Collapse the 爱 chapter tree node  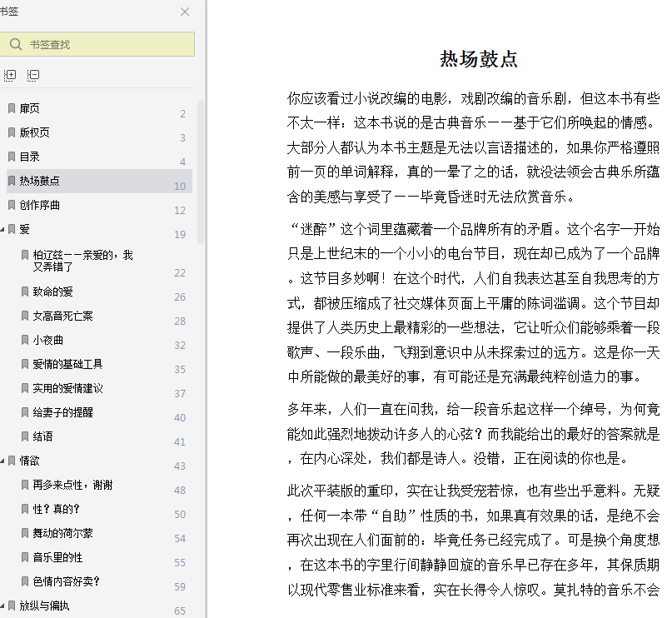point(2,230)
